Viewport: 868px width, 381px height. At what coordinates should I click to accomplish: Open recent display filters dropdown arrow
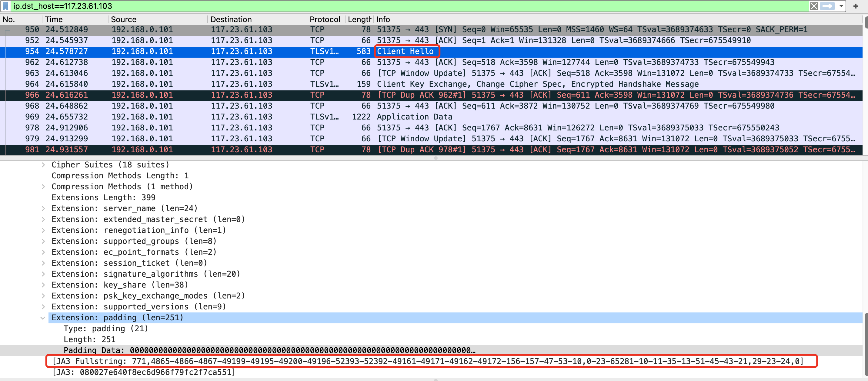pos(841,6)
